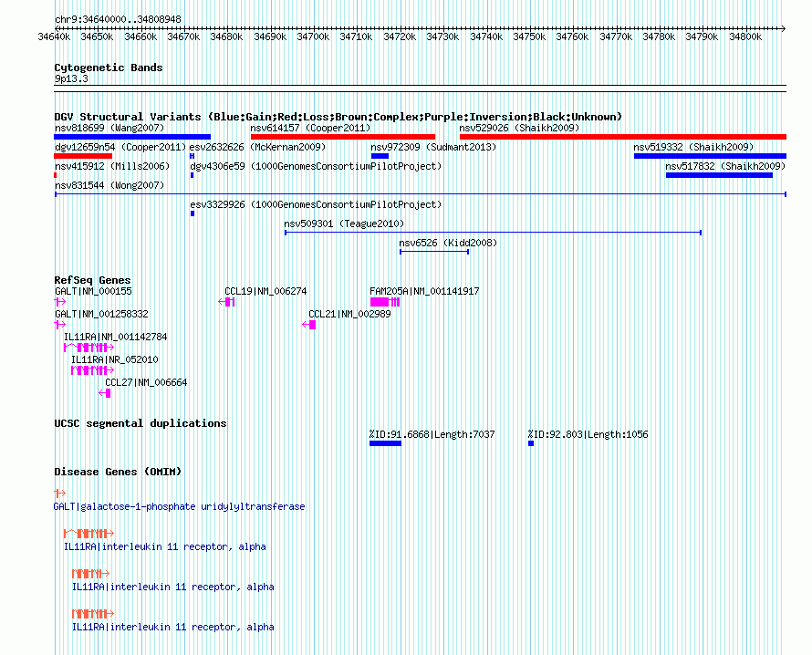
Task: Click the dgv4306e59 variant marker
Action: 193,175
